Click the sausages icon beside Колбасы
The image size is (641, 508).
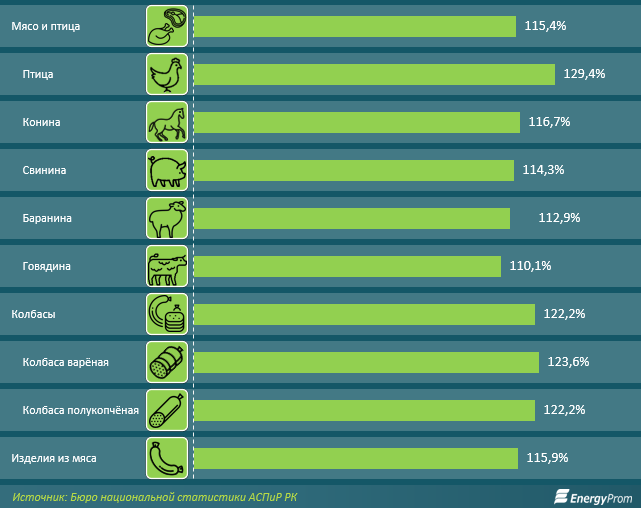coord(166,314)
